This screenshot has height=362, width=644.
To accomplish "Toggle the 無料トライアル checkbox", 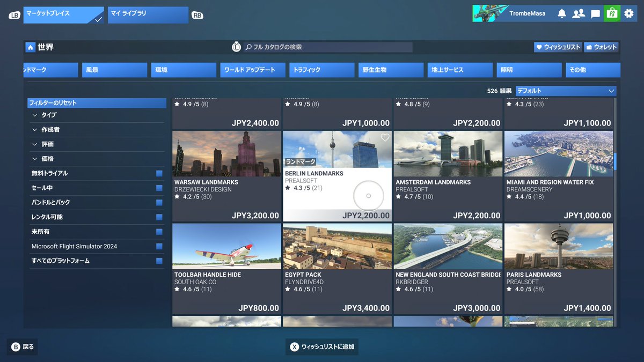I will [159, 173].
